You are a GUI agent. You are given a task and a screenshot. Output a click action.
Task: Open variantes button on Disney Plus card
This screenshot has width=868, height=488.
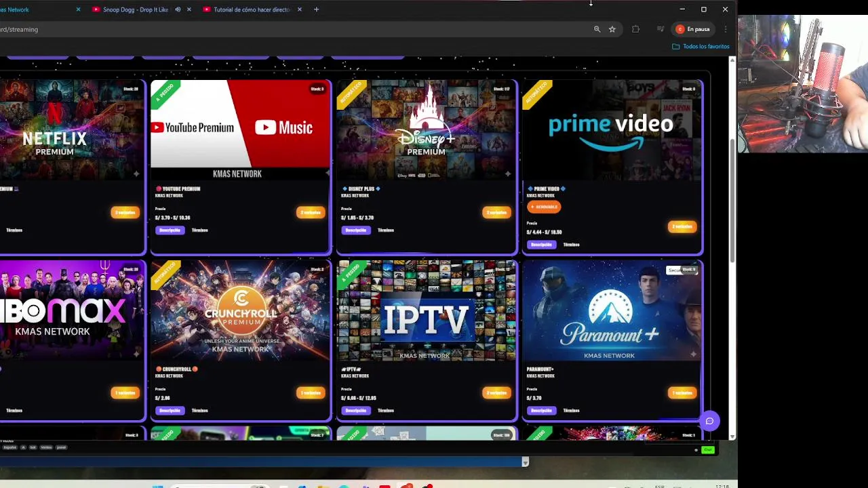(496, 213)
